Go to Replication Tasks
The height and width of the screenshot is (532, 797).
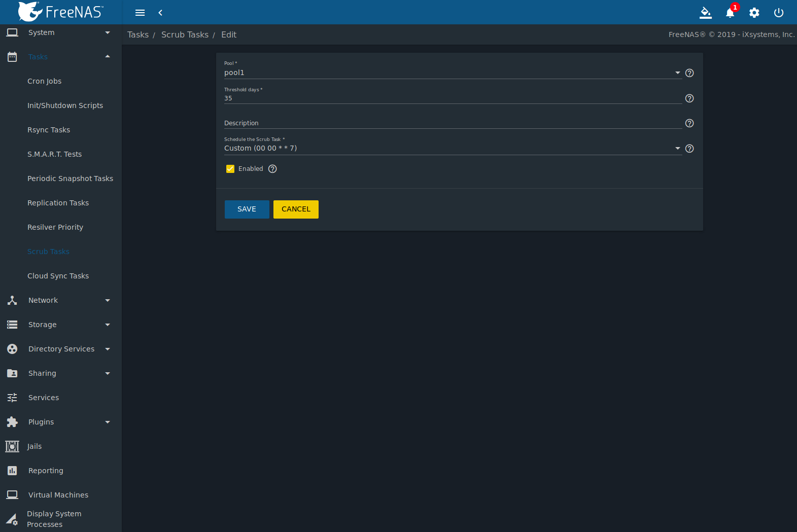pyautogui.click(x=58, y=203)
